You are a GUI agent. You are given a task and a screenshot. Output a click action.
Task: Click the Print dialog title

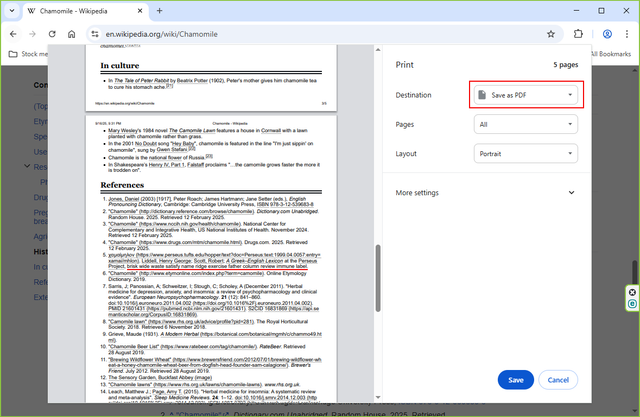tap(404, 65)
